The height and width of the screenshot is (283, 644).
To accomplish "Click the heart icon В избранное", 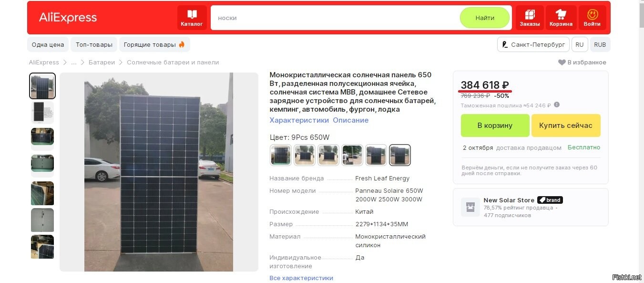I will point(562,63).
